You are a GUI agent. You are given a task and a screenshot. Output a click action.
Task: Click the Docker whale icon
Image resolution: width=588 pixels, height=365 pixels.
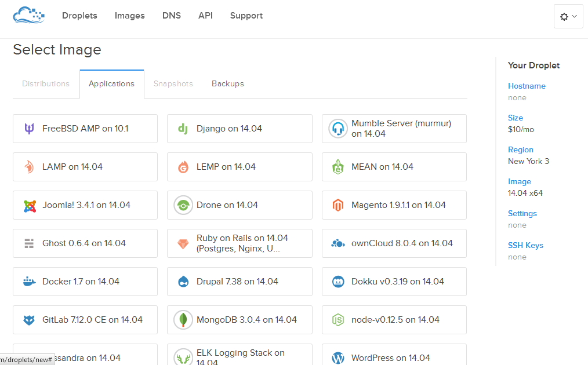pyautogui.click(x=29, y=282)
